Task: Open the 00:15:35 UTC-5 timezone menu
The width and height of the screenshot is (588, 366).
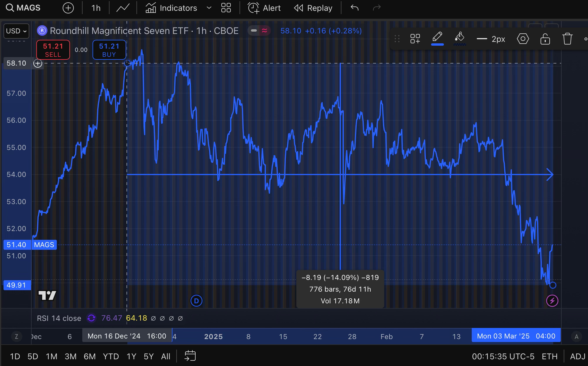Action: 503,356
